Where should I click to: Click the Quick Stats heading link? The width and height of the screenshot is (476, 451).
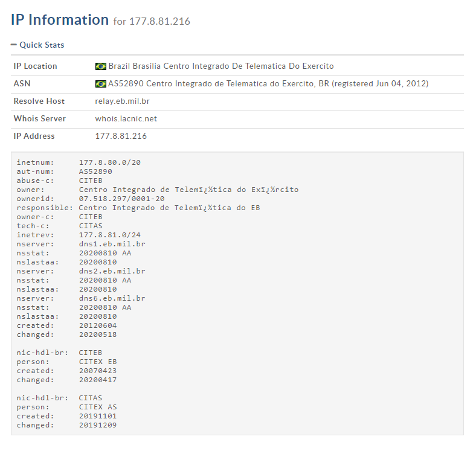tap(42, 45)
